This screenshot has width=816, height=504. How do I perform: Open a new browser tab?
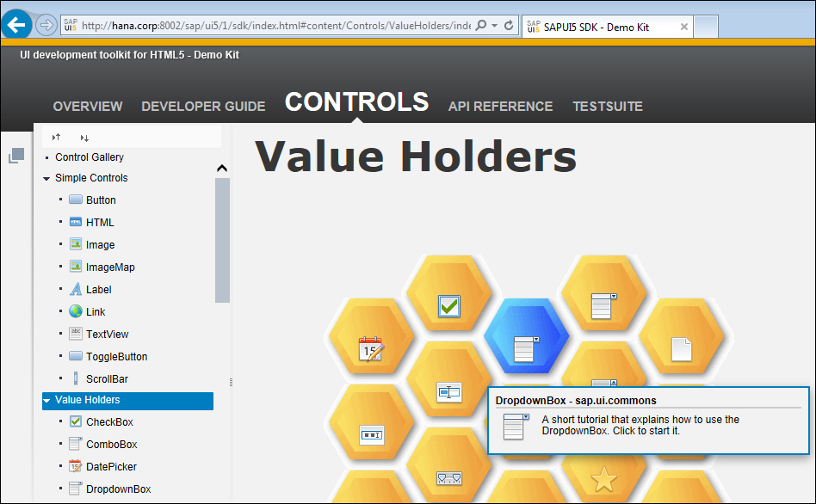point(706,27)
